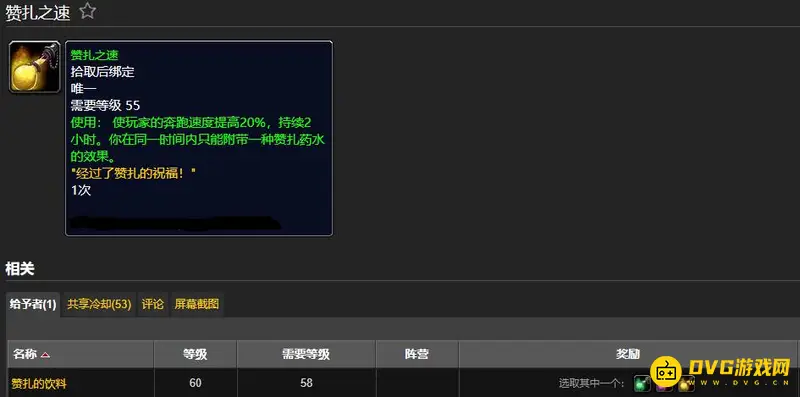Open the 屏幕截图 tab
Viewport: 800px width, 397px height.
tap(197, 305)
